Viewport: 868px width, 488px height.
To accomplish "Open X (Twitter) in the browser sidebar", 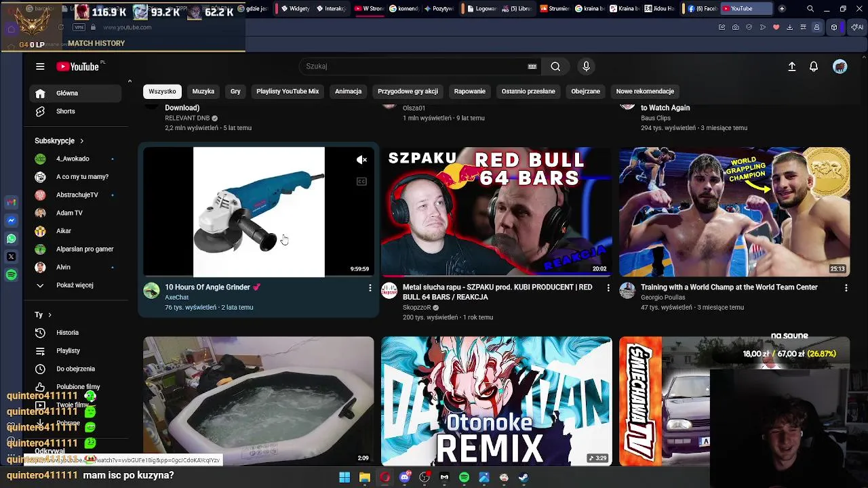I will tap(11, 257).
